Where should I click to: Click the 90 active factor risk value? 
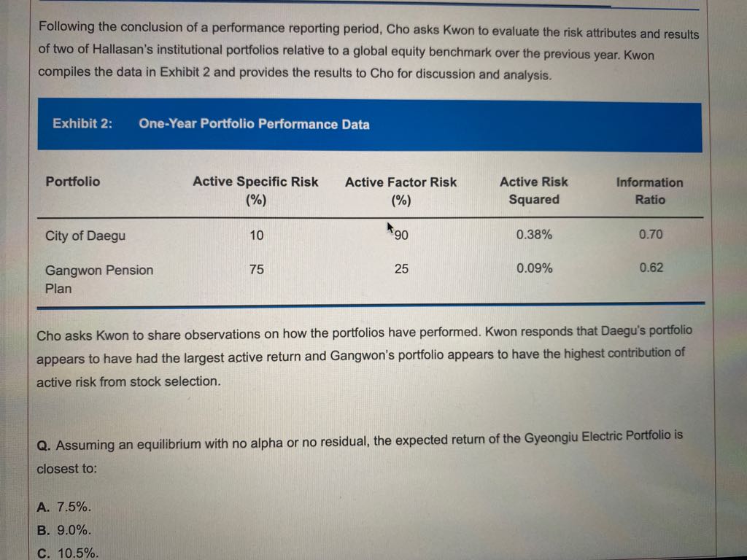point(401,236)
